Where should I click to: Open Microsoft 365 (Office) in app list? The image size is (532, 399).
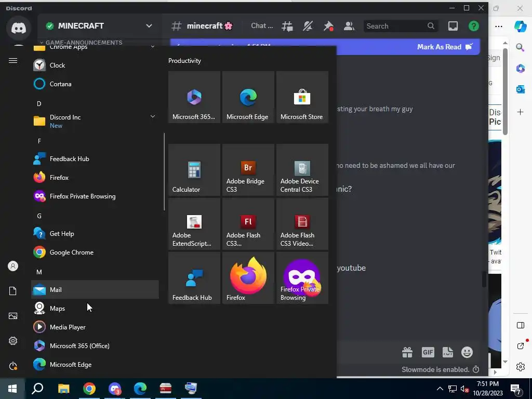(95, 345)
